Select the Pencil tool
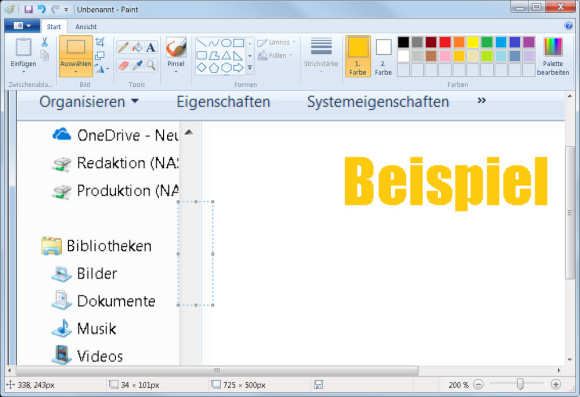This screenshot has width=580, height=397. click(x=123, y=47)
